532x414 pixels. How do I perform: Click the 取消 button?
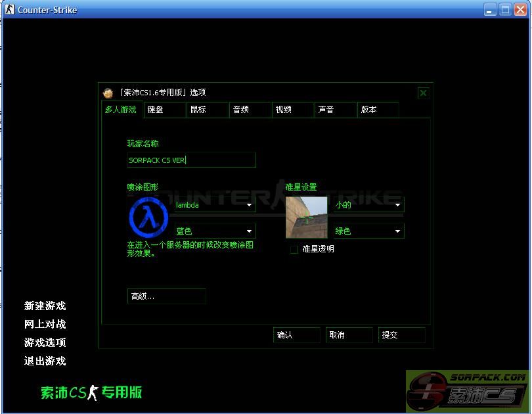(349, 335)
